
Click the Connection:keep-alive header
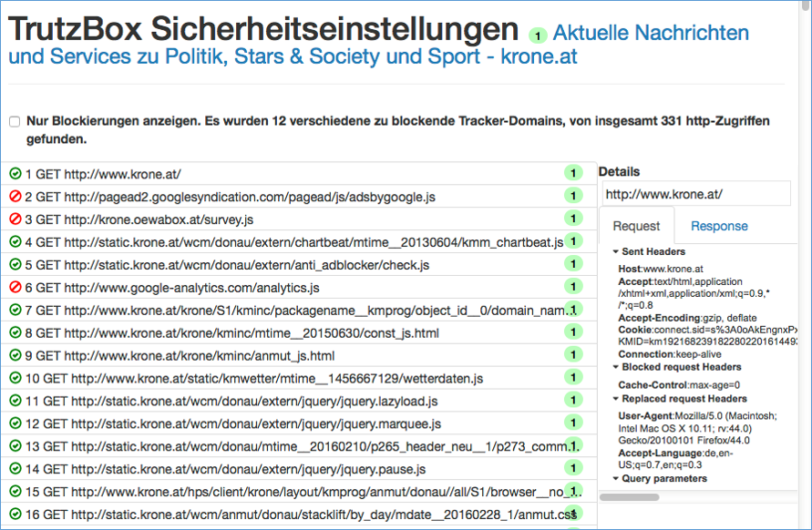tap(670, 354)
